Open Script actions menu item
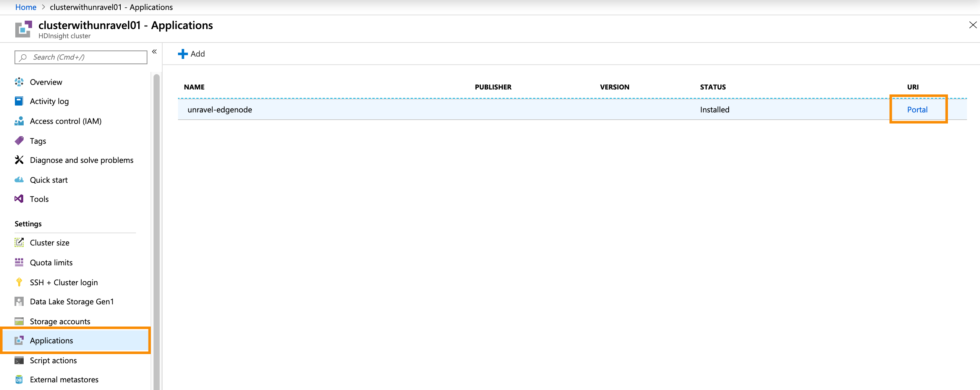This screenshot has height=390, width=980. 53,361
